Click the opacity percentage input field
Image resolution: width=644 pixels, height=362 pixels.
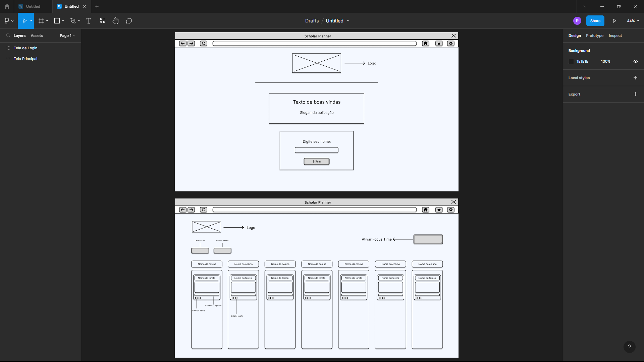605,61
